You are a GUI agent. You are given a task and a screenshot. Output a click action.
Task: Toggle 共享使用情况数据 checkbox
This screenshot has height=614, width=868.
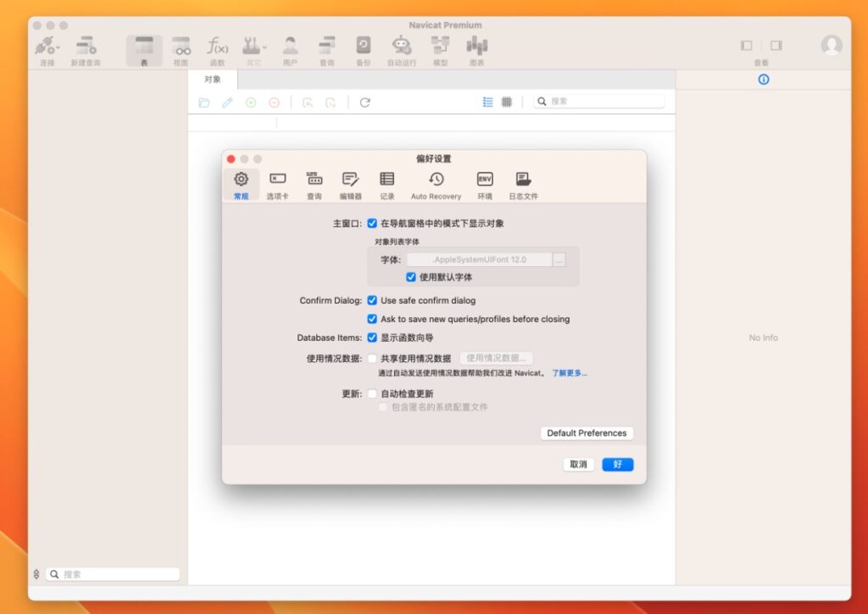372,358
